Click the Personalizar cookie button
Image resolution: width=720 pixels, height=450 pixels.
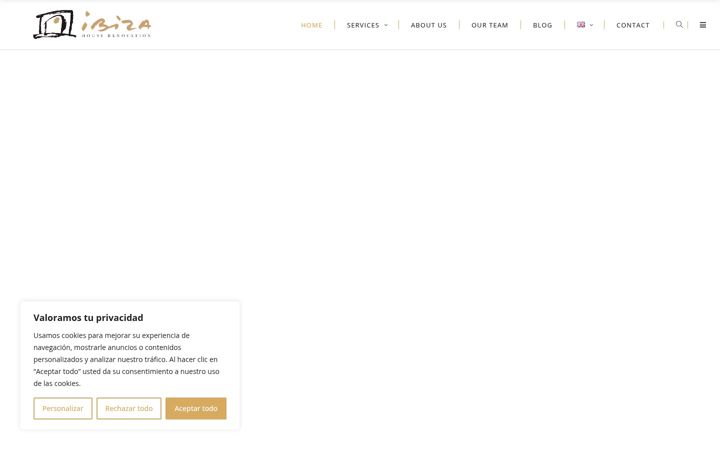63,408
